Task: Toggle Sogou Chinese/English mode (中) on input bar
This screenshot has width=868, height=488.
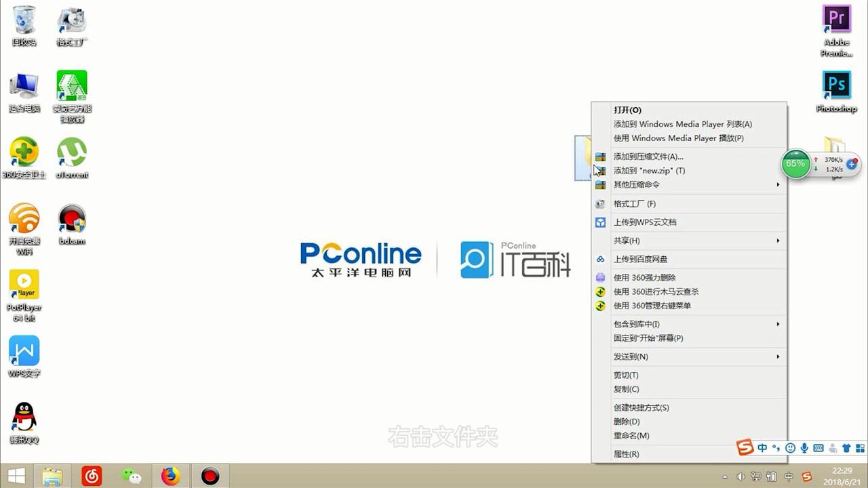Action: point(762,448)
